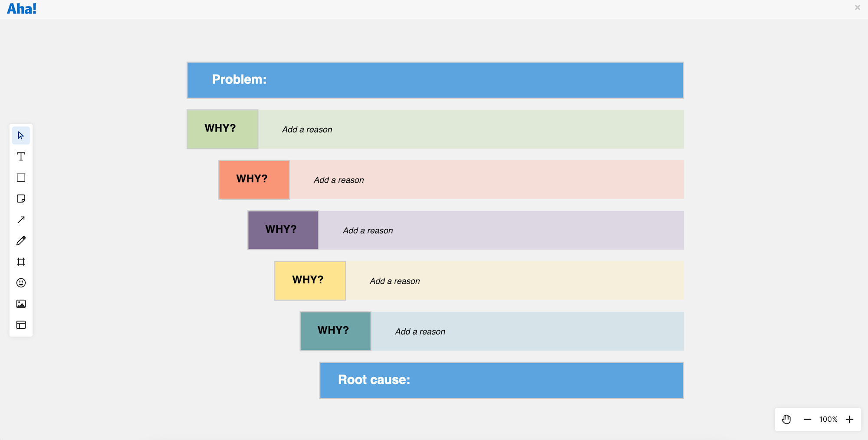Viewport: 868px width, 440px height.
Task: Edit the blue 'Problem:' header box
Action: click(x=434, y=80)
